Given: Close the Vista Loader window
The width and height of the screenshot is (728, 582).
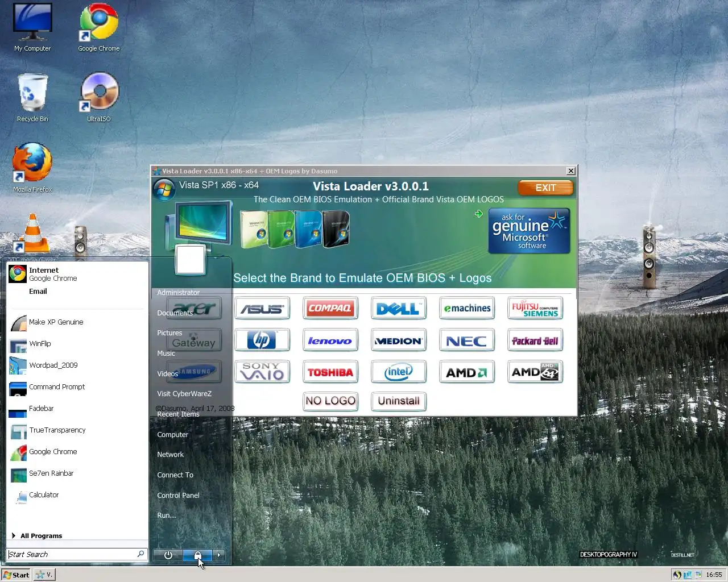Looking at the screenshot, I should (x=570, y=171).
